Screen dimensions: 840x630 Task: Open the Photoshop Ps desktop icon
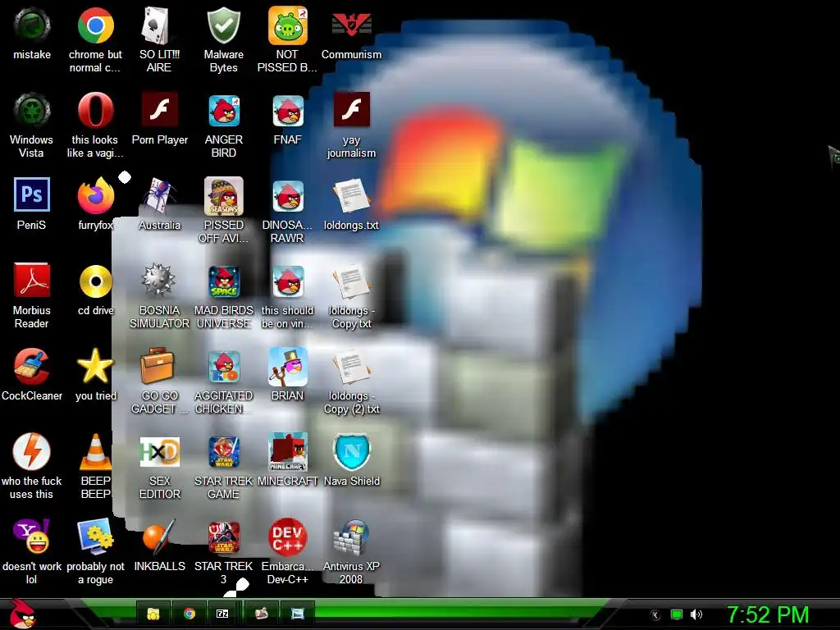32,194
